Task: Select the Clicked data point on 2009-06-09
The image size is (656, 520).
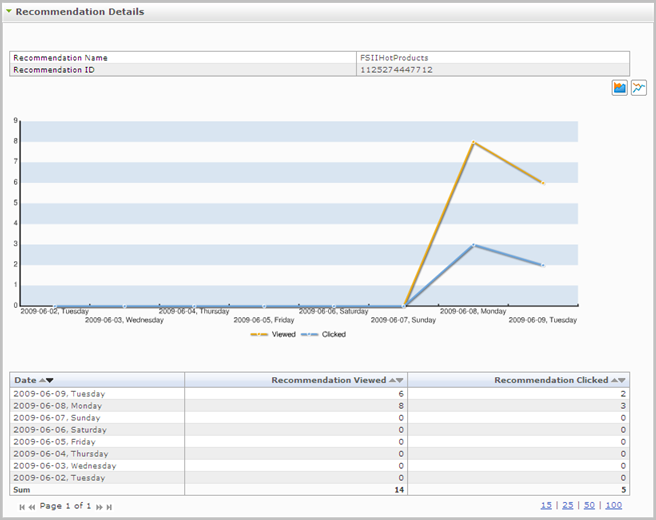Action: click(543, 265)
